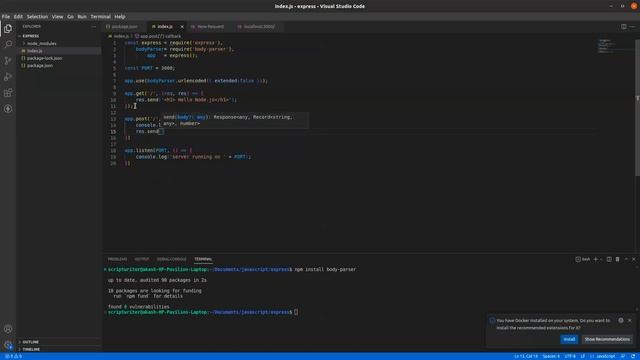Select the TERMINAL panel tab
This screenshot has height=360, width=640.
pos(203,259)
